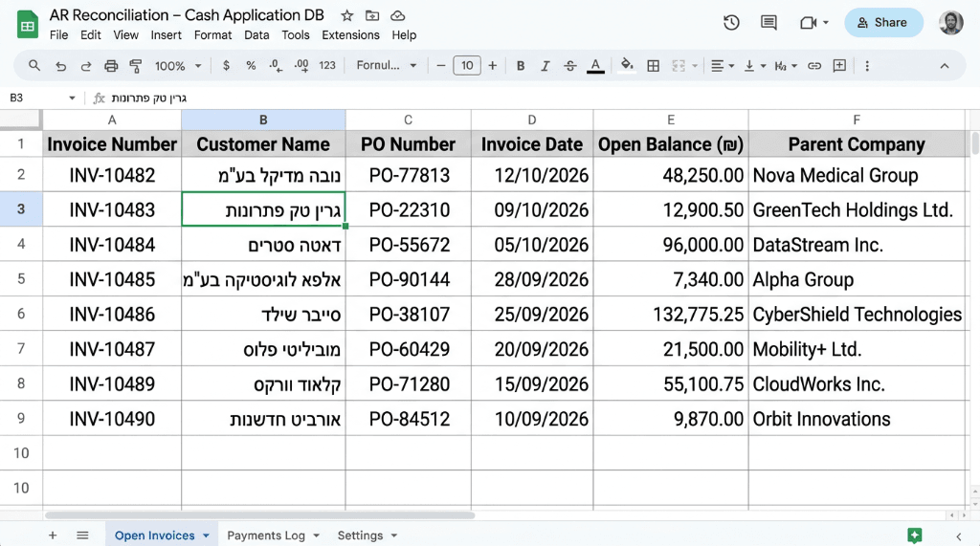Open the comments panel icon
This screenshot has width=980, height=546.
pyautogui.click(x=768, y=23)
